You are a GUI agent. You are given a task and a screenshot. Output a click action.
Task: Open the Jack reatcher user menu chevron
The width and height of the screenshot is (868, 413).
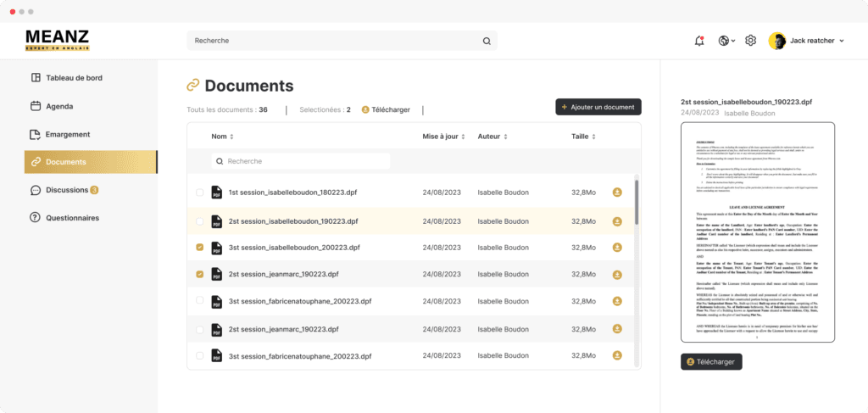[x=841, y=41]
